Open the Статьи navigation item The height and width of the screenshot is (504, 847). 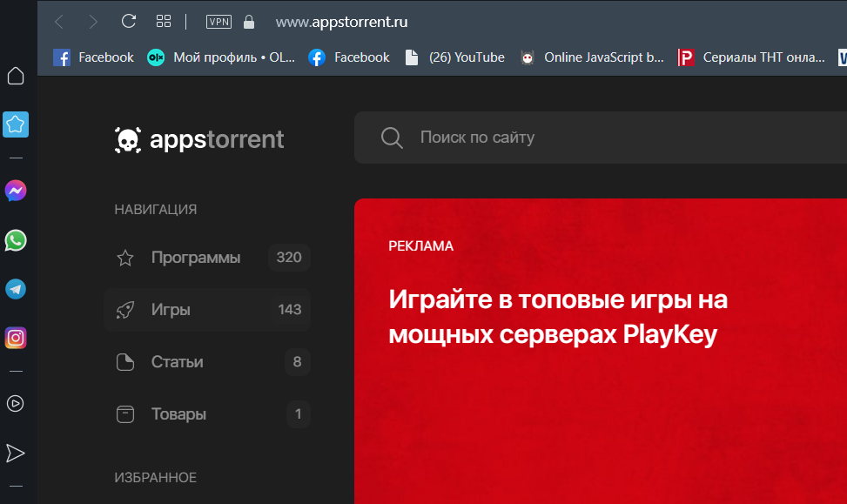tap(207, 362)
